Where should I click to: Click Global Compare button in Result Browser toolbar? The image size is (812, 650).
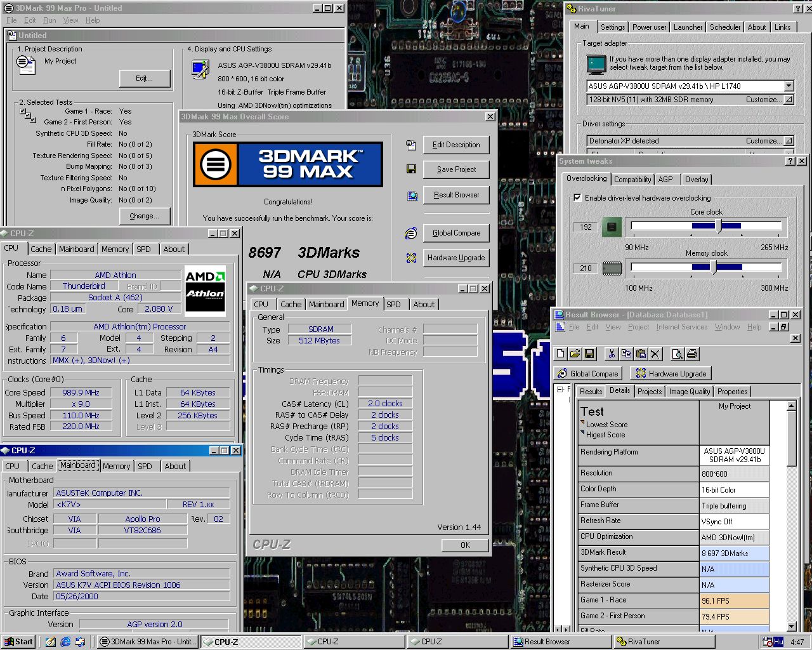tap(588, 374)
